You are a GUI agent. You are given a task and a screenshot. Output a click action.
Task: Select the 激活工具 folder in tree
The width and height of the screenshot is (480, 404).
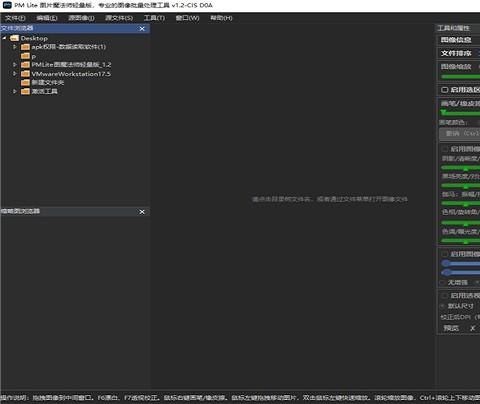click(x=44, y=91)
